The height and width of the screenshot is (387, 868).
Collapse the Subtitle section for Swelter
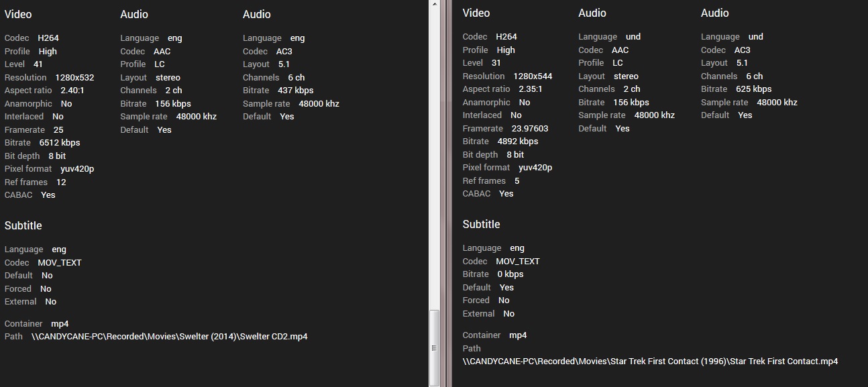click(23, 225)
